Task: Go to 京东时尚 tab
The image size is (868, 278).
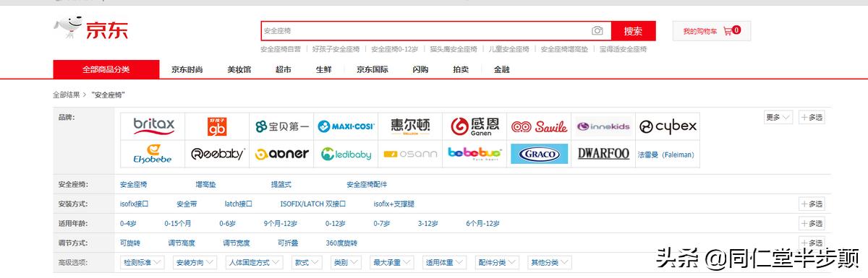Action: pyautogui.click(x=187, y=69)
